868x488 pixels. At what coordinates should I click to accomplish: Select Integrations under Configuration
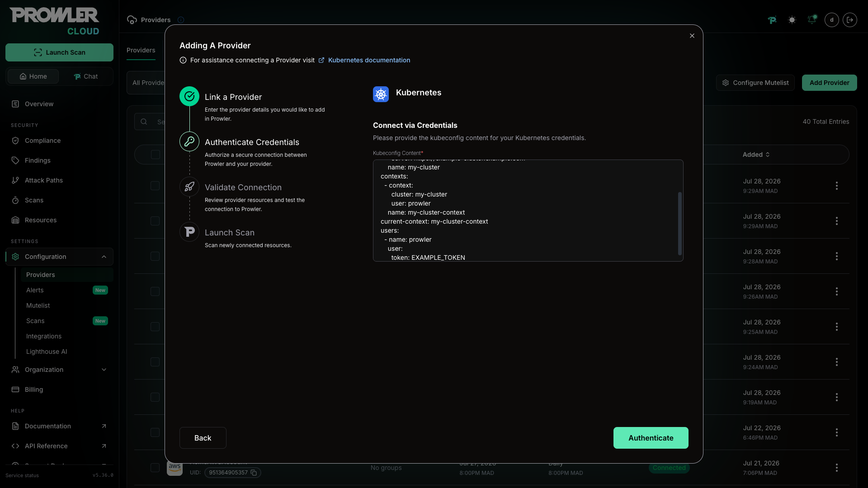(44, 336)
